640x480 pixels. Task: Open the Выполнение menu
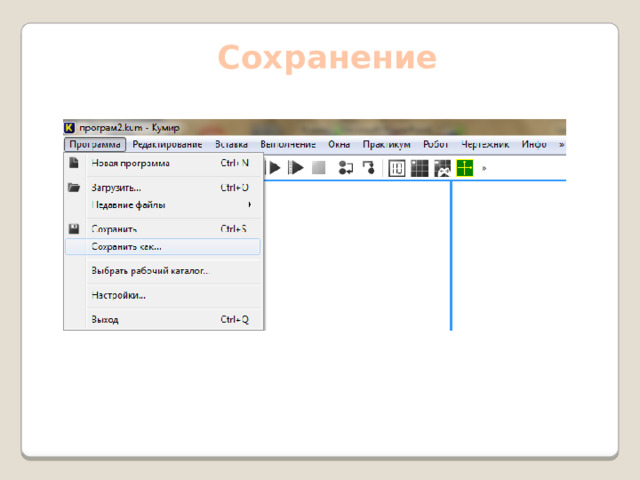288,144
